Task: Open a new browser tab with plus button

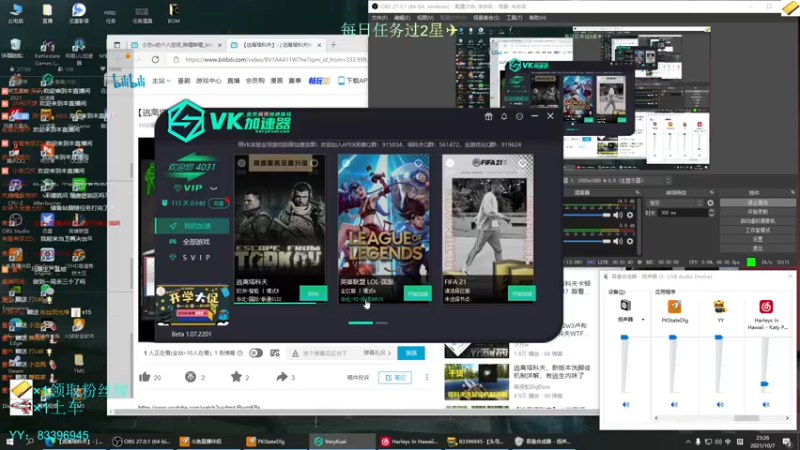Action: pyautogui.click(x=333, y=45)
